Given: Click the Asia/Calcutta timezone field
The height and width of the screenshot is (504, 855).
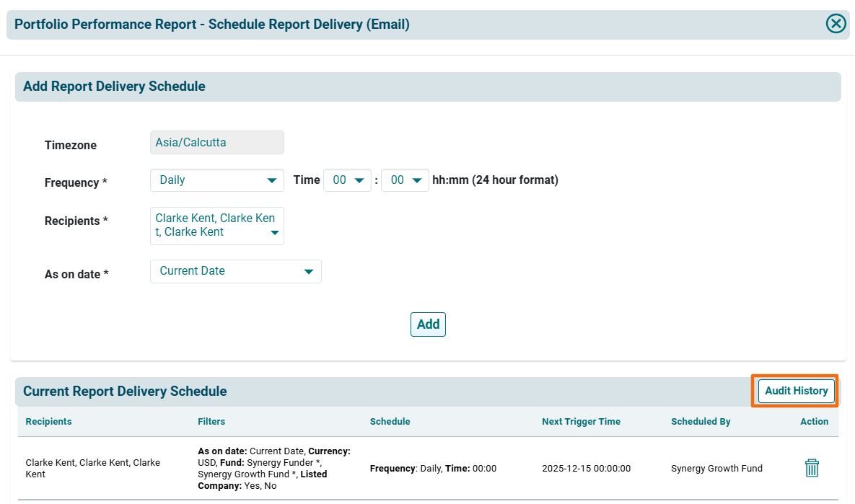Looking at the screenshot, I should point(216,143).
